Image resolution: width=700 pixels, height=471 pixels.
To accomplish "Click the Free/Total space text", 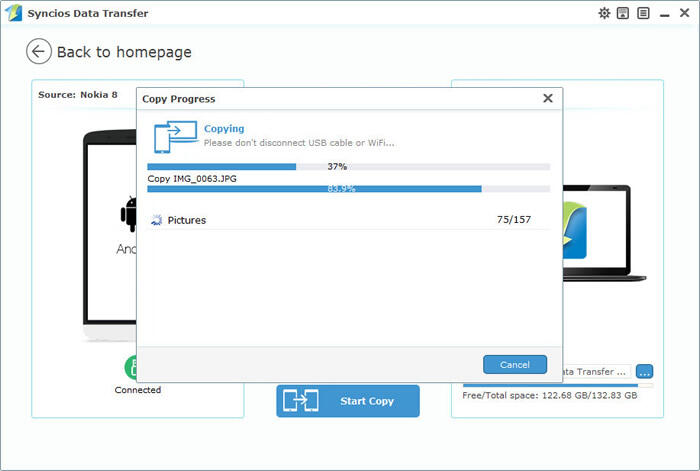I will pos(550,396).
